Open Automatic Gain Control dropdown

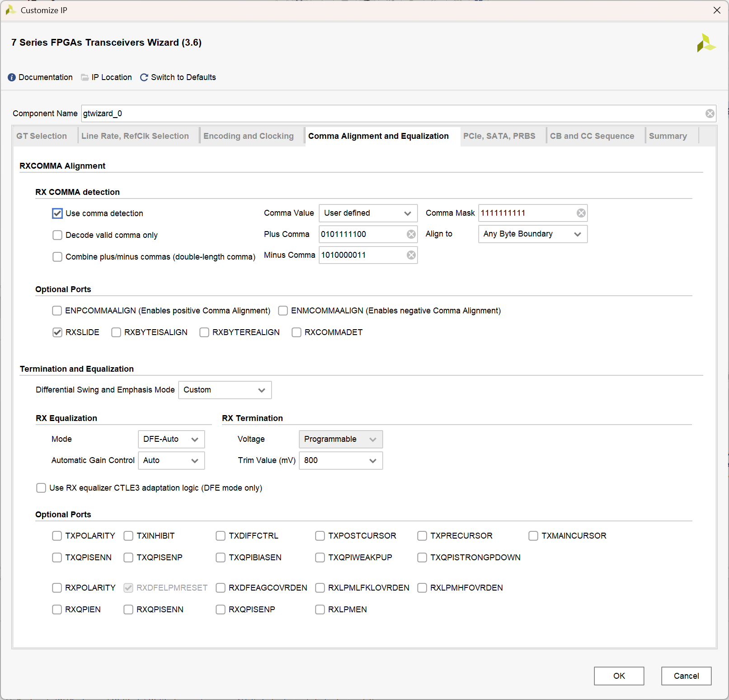tap(171, 461)
